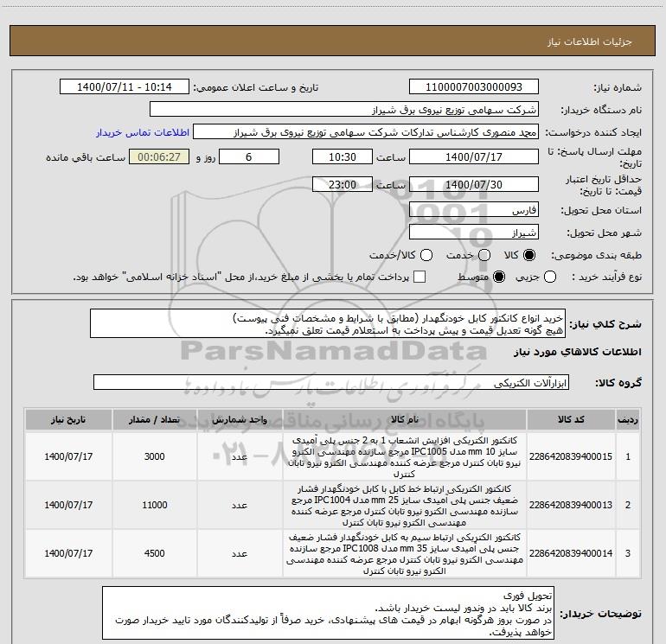Viewport: 666px width, 644px height.
Task: Click the تعداد / مقدار column header
Action: (155, 420)
